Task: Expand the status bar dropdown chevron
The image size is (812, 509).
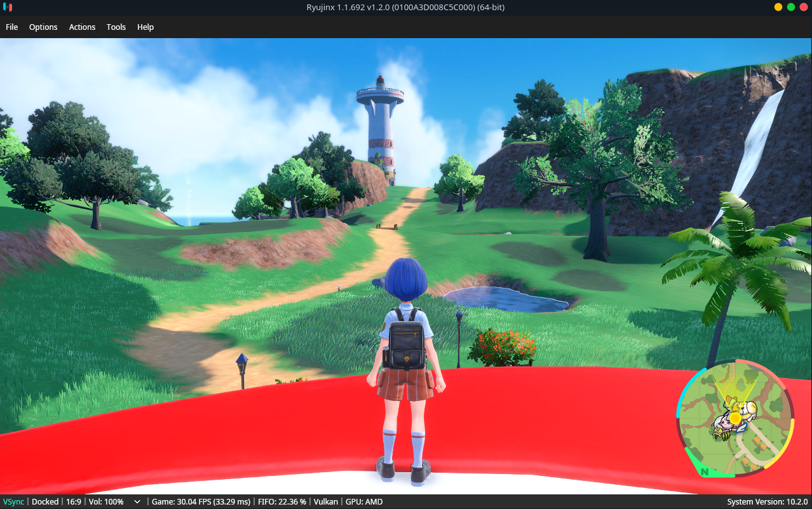Action: (x=137, y=502)
